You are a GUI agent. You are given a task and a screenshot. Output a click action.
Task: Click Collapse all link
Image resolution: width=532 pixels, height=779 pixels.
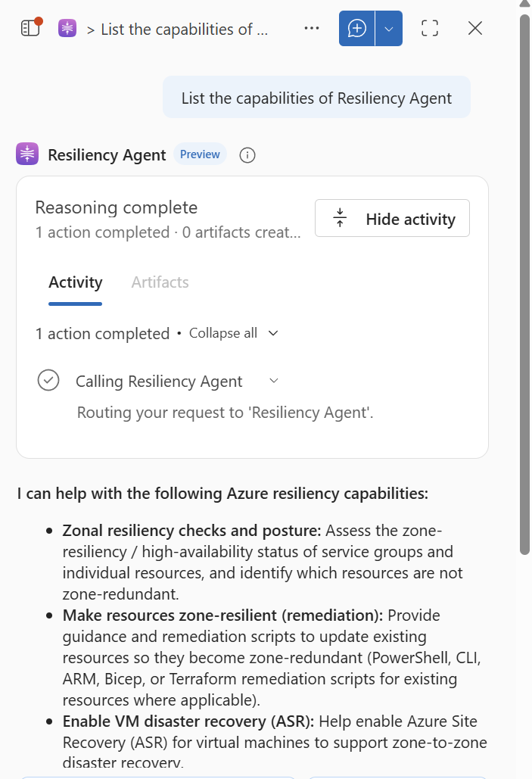point(223,333)
